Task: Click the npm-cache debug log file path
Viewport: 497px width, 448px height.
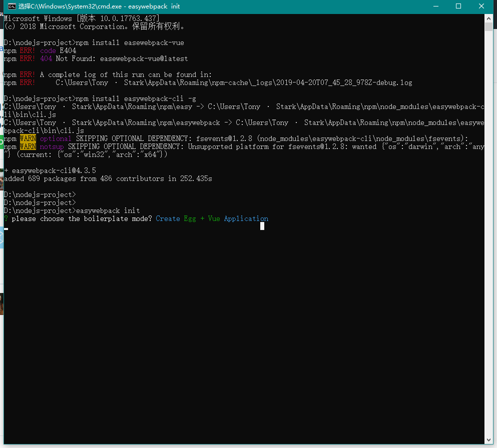Action: 225,82
